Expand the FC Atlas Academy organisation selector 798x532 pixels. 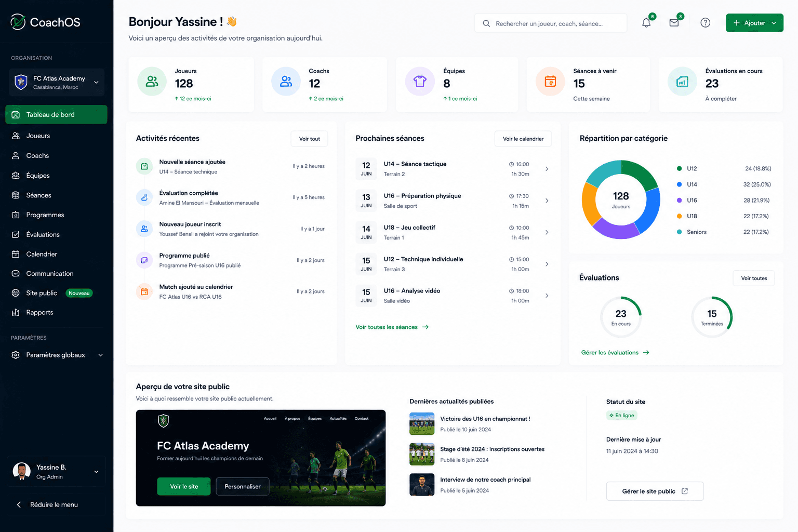[x=57, y=82]
